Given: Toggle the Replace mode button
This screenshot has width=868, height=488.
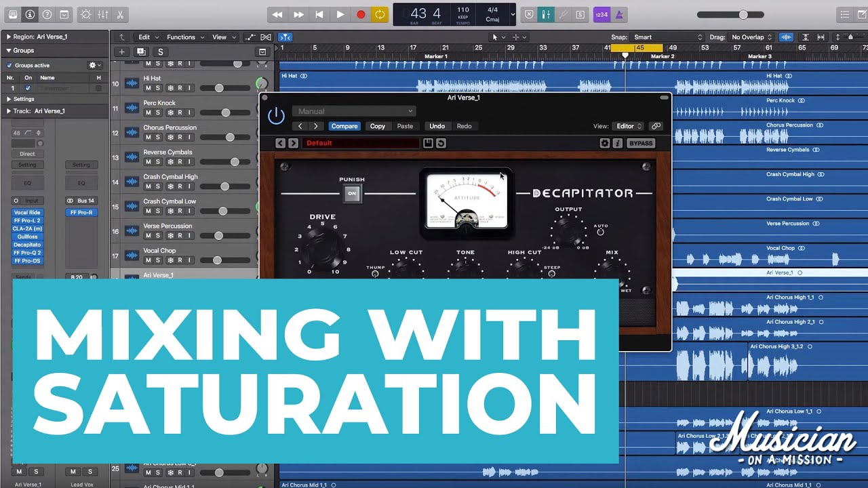Looking at the screenshot, I should (x=529, y=14).
